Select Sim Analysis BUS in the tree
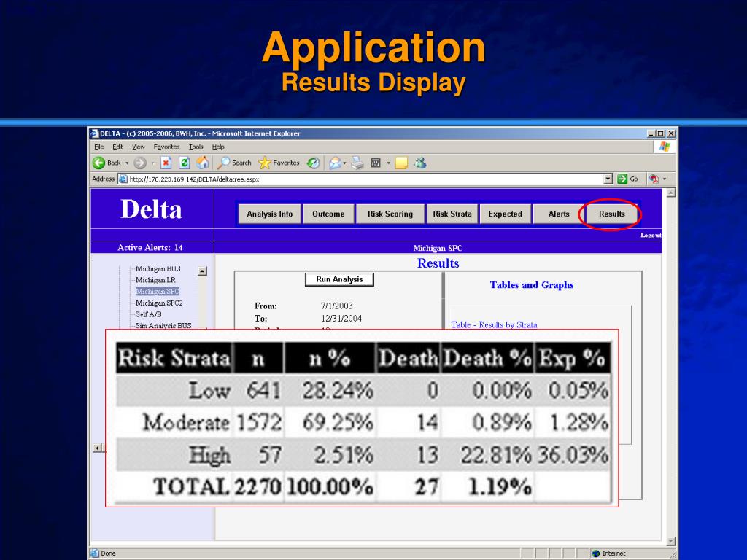Viewport: 747px width, 560px height. pyautogui.click(x=163, y=326)
